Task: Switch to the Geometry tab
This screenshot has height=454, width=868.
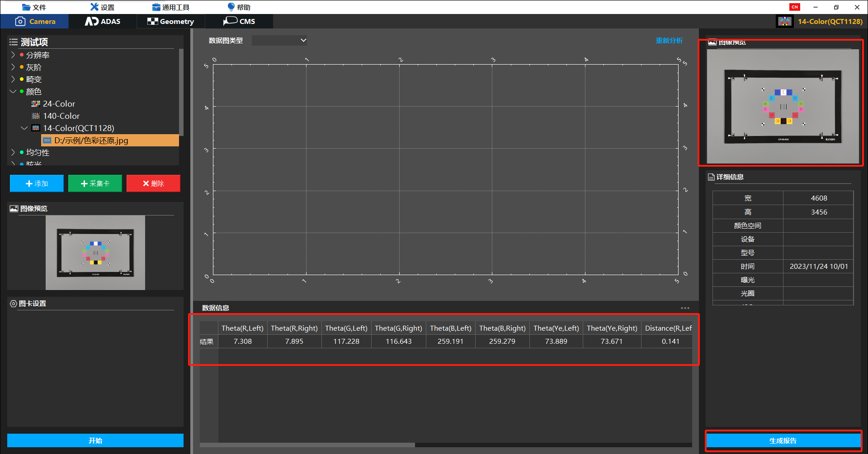Action: coord(171,21)
